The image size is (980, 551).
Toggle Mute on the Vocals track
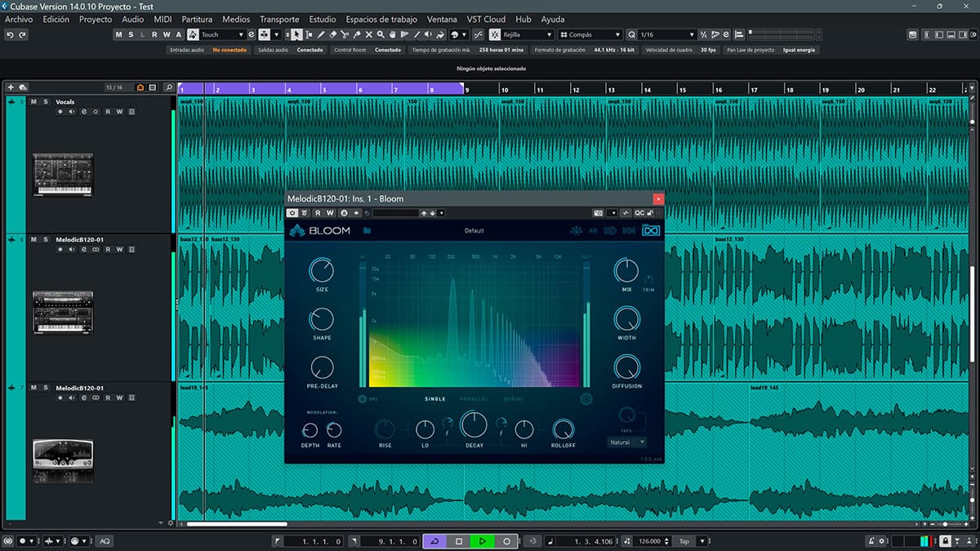pos(33,101)
